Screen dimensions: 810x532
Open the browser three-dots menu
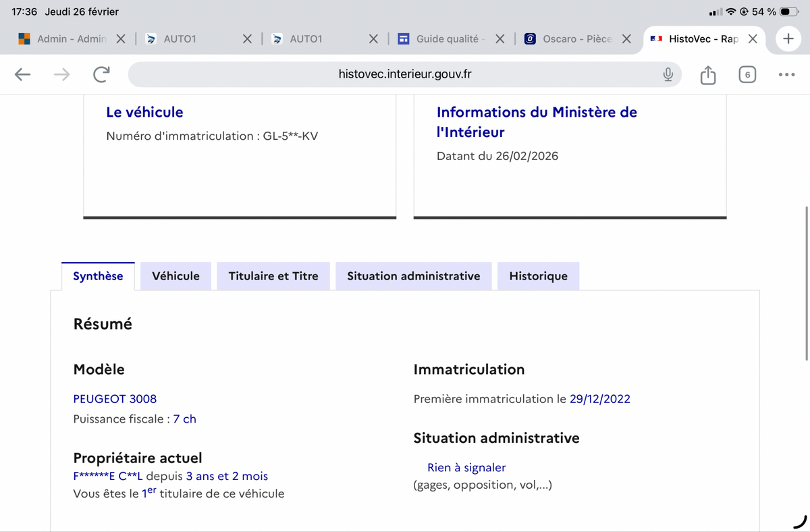pos(786,74)
